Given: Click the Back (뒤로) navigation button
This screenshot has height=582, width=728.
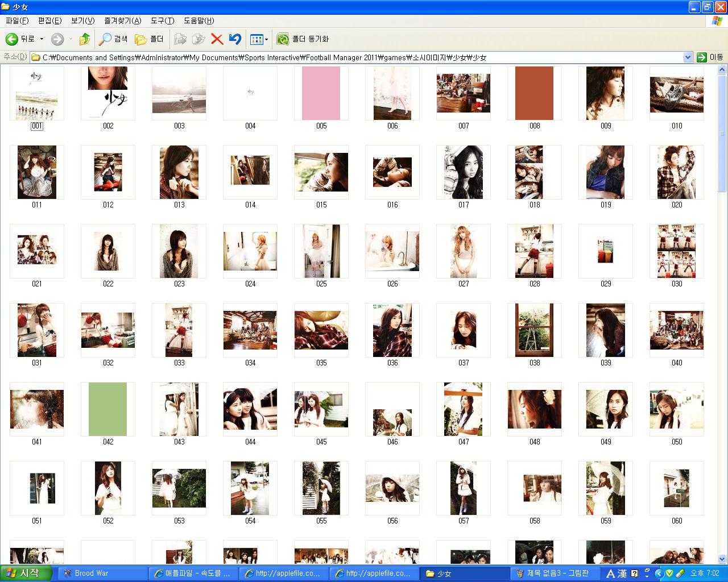Looking at the screenshot, I should click(x=20, y=39).
